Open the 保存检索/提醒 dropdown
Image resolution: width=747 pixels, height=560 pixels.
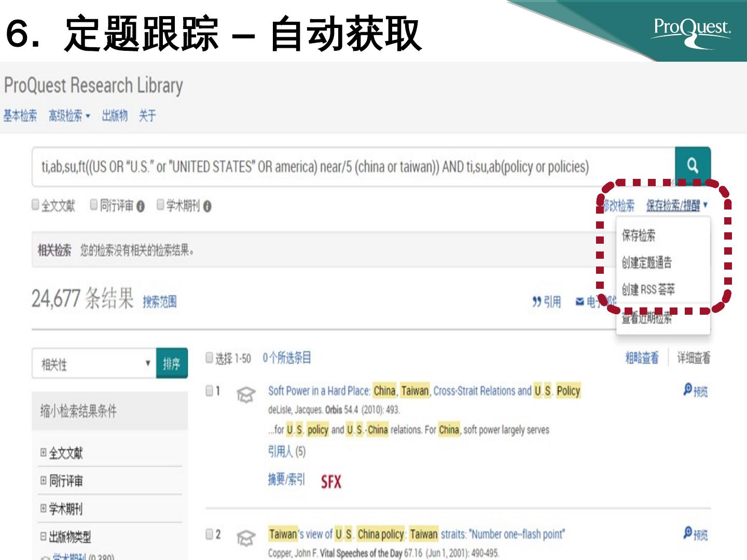pyautogui.click(x=676, y=205)
